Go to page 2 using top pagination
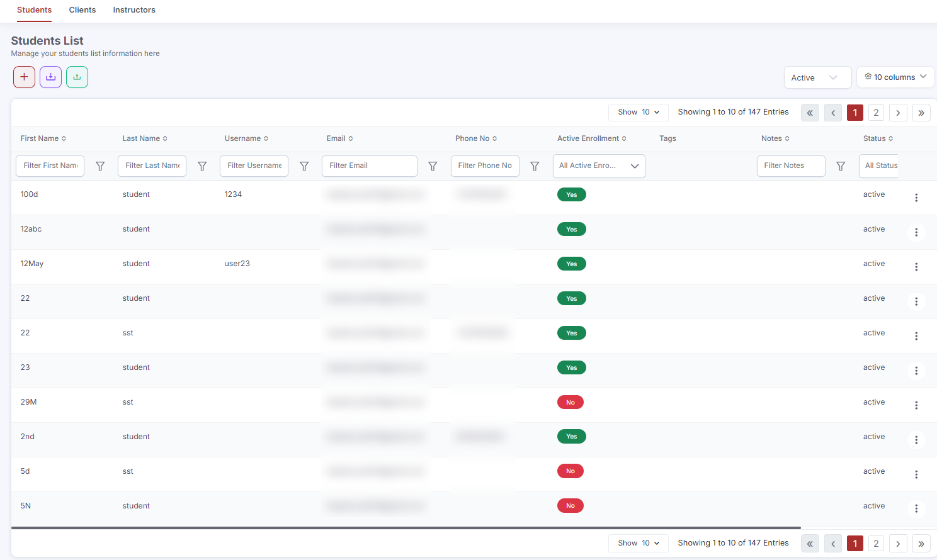Screen dimensions: 937x560 [876, 113]
